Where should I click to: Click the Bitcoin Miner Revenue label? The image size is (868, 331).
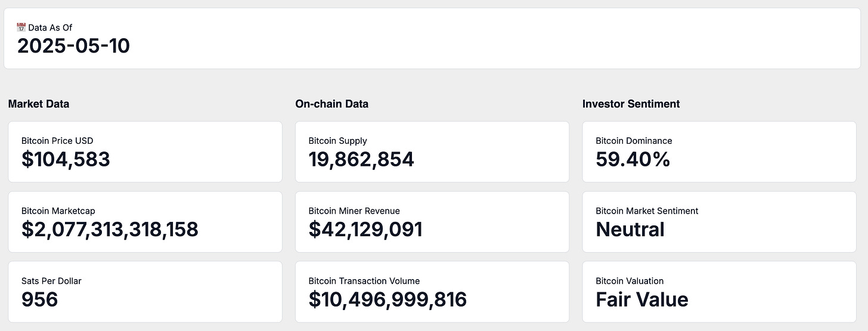pos(354,211)
